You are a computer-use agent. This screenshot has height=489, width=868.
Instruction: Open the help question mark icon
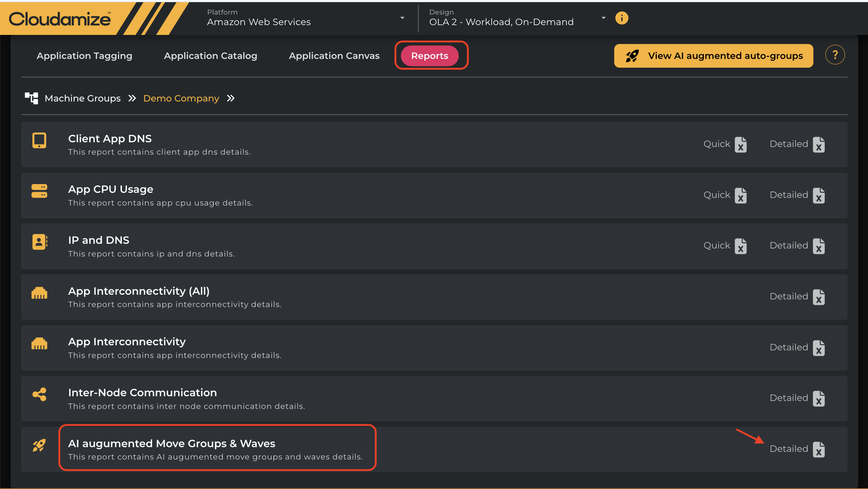(835, 55)
